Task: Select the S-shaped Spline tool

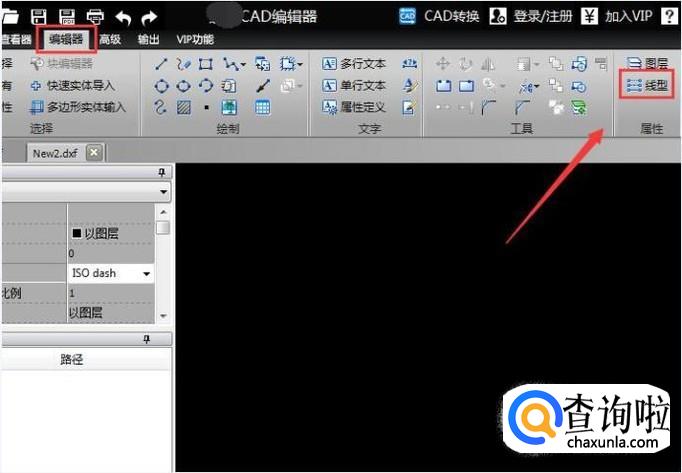Action: [x=160, y=107]
